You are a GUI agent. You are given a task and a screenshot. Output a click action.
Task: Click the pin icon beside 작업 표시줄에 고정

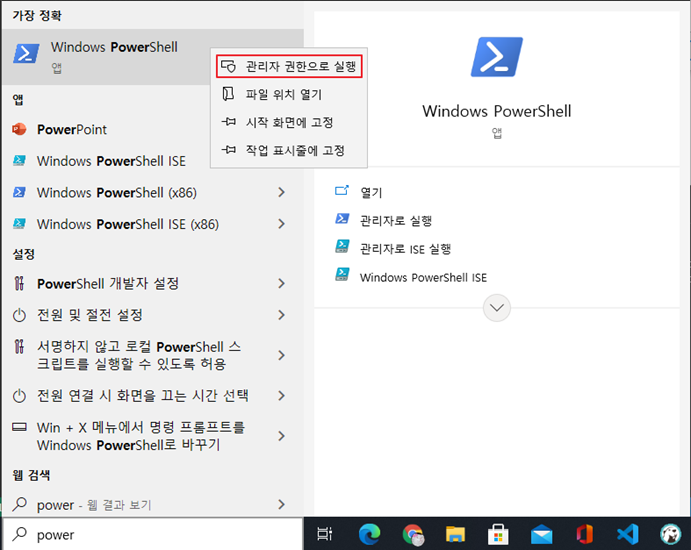click(228, 150)
